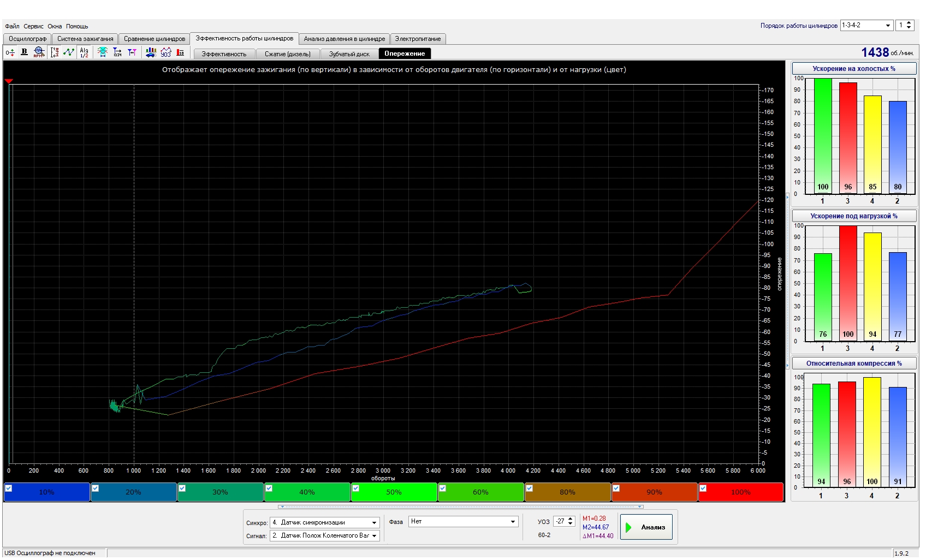Click the Ускорение под нагрузкой % header
The width and height of the screenshot is (926, 560).
click(854, 216)
